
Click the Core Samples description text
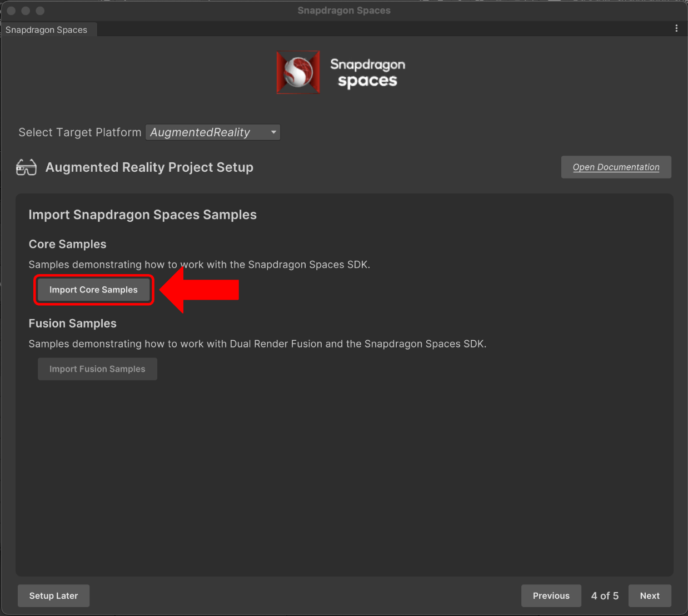(x=200, y=265)
